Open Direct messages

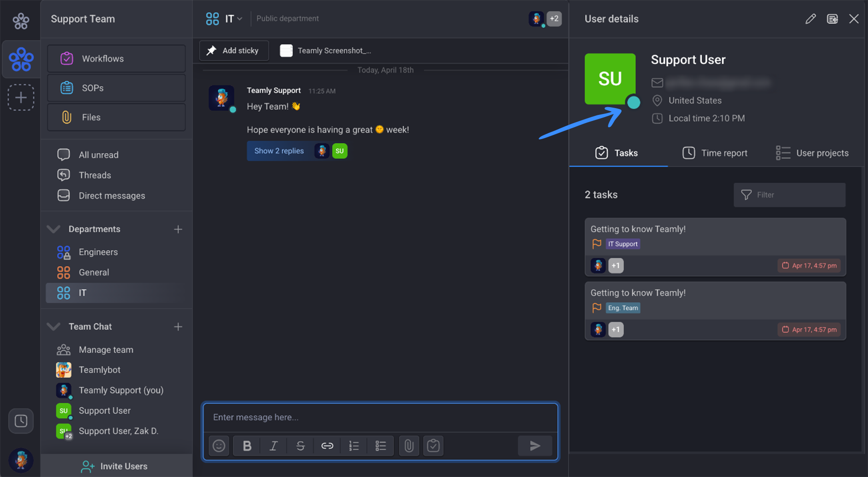(x=112, y=196)
